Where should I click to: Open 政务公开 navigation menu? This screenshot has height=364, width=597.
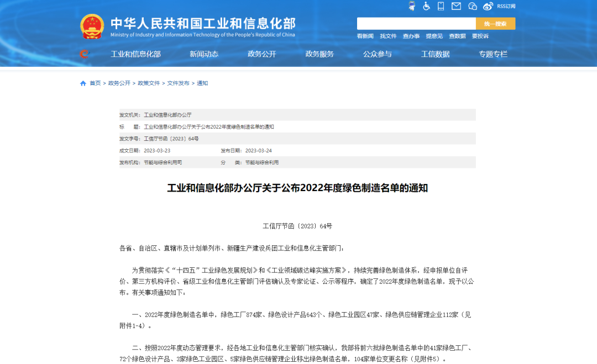[x=262, y=54]
